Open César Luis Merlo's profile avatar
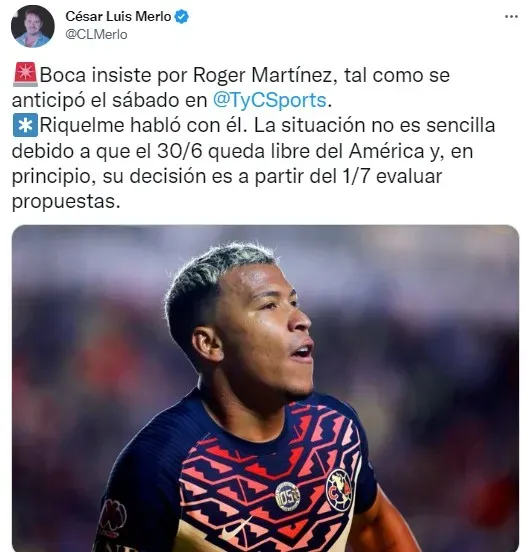528x552 pixels. 33,26
